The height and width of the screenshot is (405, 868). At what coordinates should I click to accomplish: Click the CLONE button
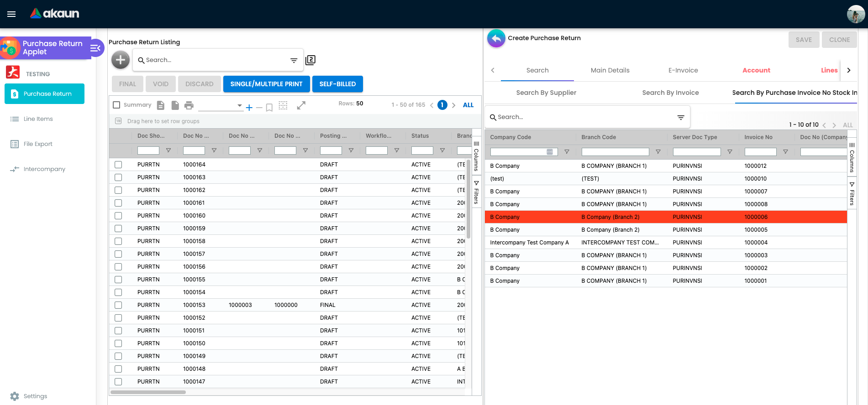(839, 40)
